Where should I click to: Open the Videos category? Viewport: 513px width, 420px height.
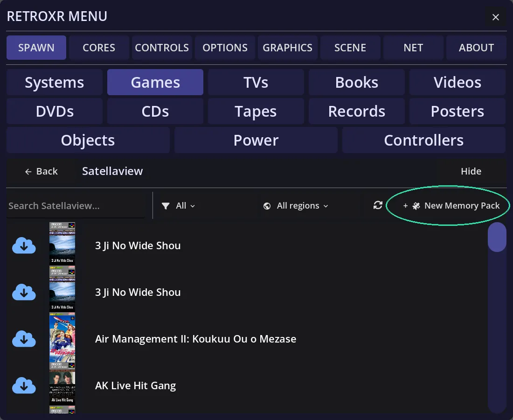(458, 82)
